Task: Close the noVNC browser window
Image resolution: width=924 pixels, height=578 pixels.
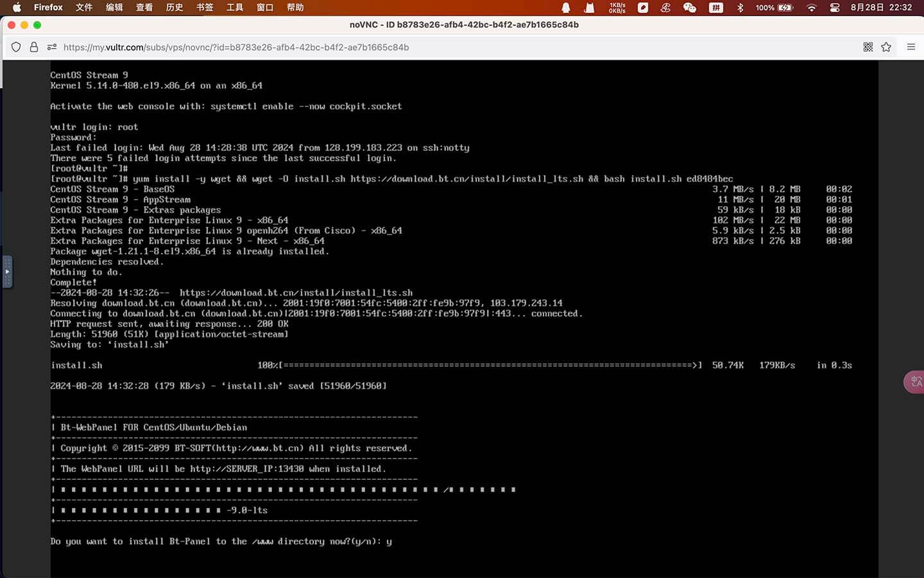Action: (x=13, y=25)
